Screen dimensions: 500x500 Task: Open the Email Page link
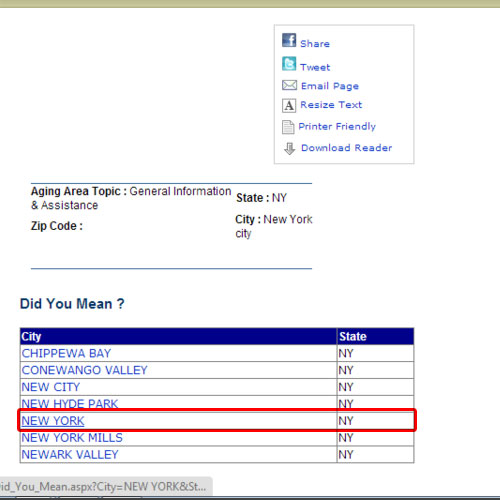pos(330,86)
